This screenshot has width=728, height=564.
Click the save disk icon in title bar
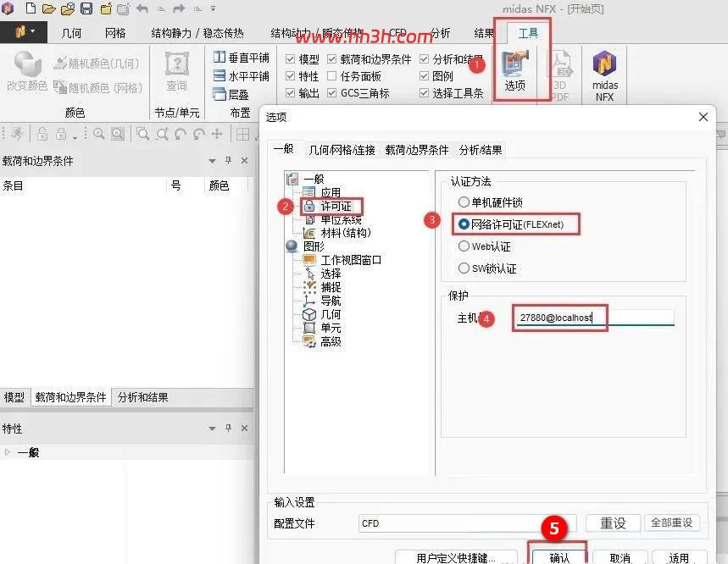(x=86, y=8)
